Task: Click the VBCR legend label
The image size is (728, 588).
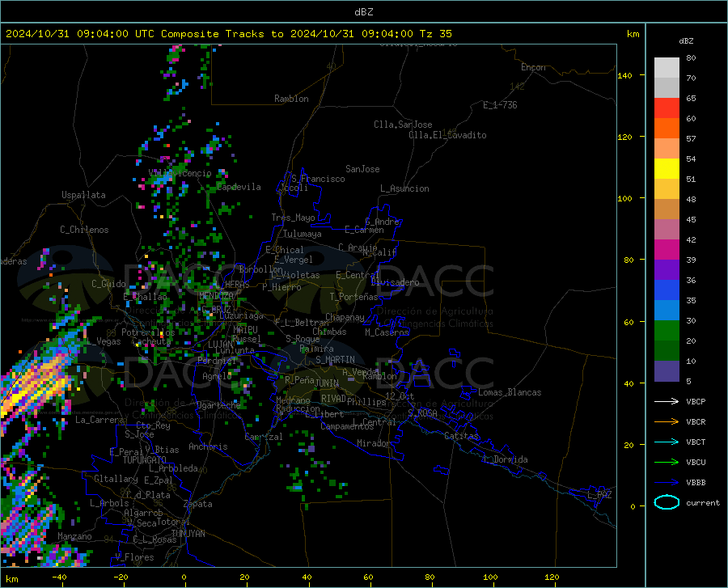Action: [x=696, y=422]
